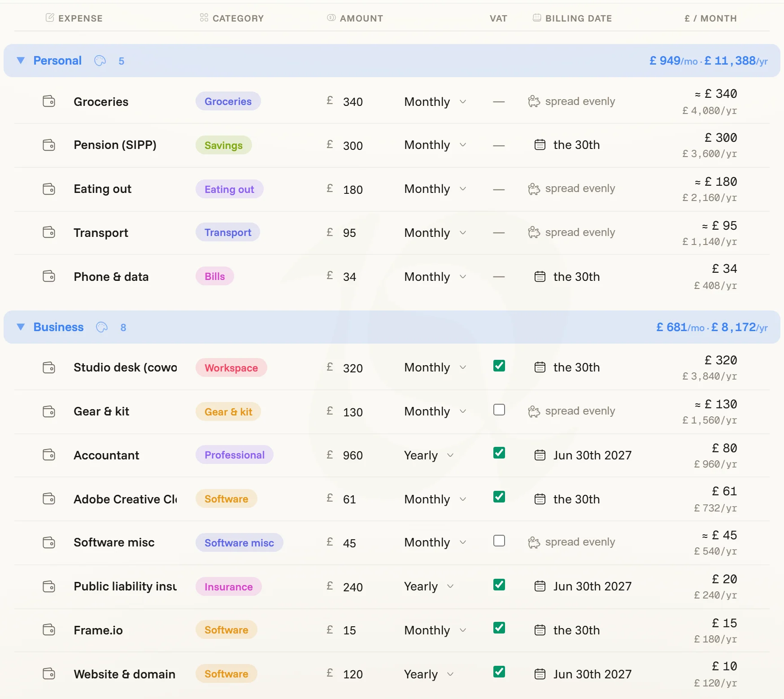784x699 pixels.
Task: Open the palette icon in Personal header
Action: tap(100, 61)
